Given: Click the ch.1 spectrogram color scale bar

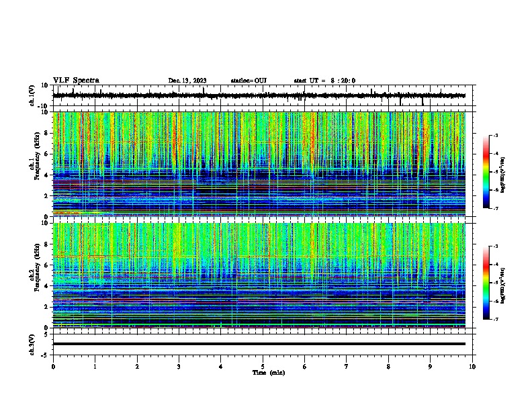Looking at the screenshot, I should pyautogui.click(x=486, y=172).
